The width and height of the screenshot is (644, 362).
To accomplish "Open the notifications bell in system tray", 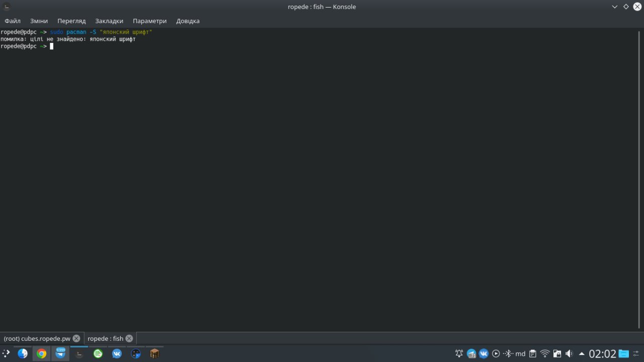I will point(459,353).
